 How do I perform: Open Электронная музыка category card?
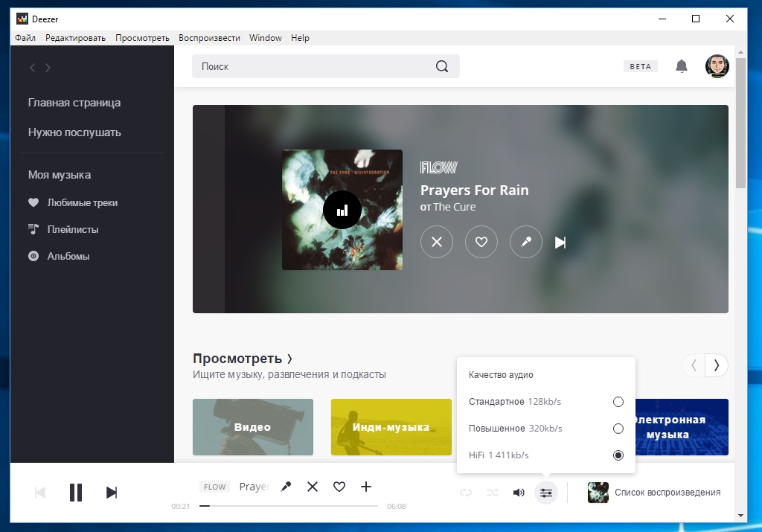point(682,427)
